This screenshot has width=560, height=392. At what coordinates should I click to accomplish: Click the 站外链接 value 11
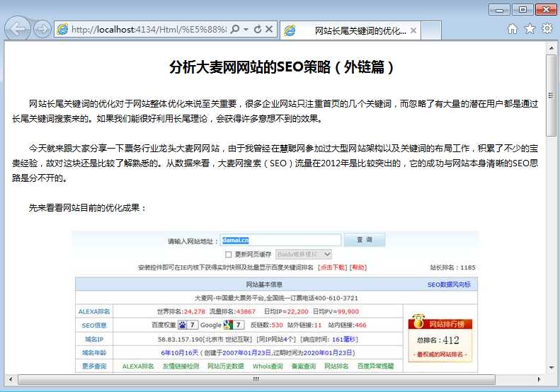(x=318, y=325)
